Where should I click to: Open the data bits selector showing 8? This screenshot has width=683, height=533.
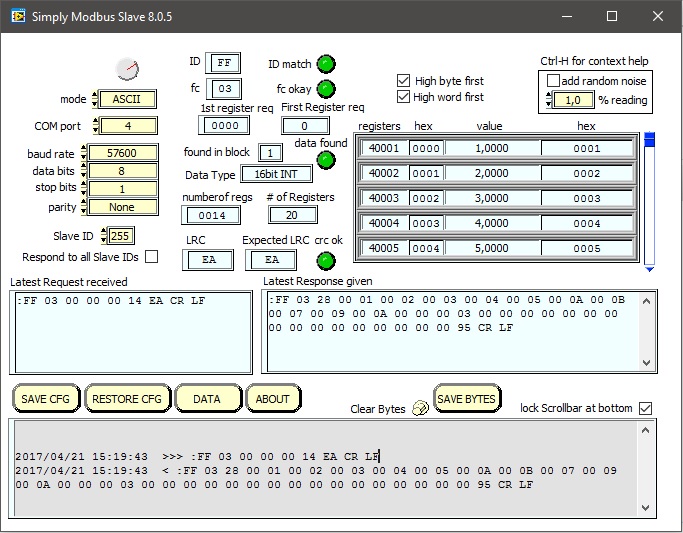[x=122, y=171]
